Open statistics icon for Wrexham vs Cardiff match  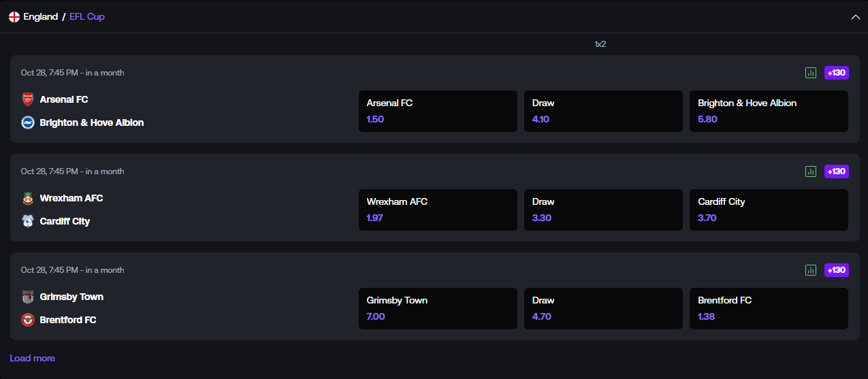click(810, 171)
